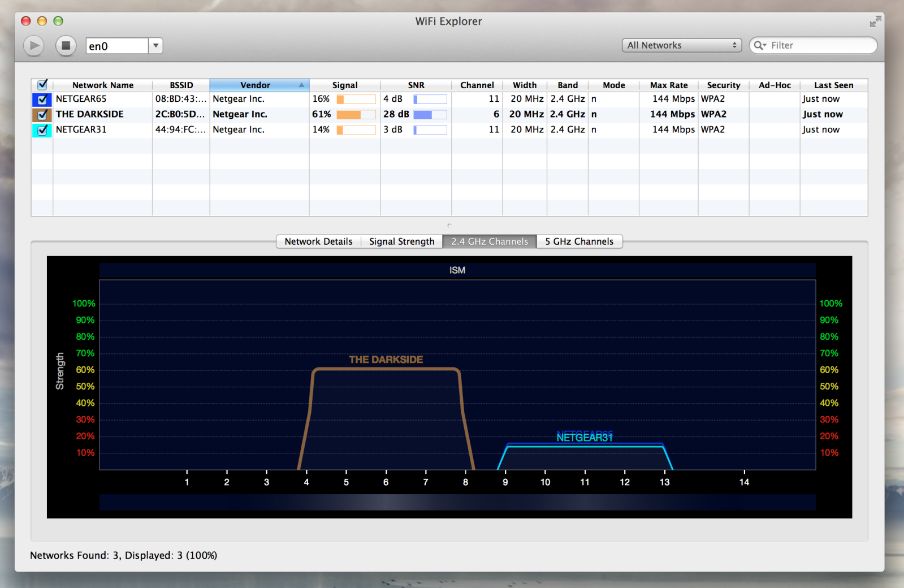Sort by Max Rate column header
Viewport: 904px width, 588px height.
coord(669,85)
